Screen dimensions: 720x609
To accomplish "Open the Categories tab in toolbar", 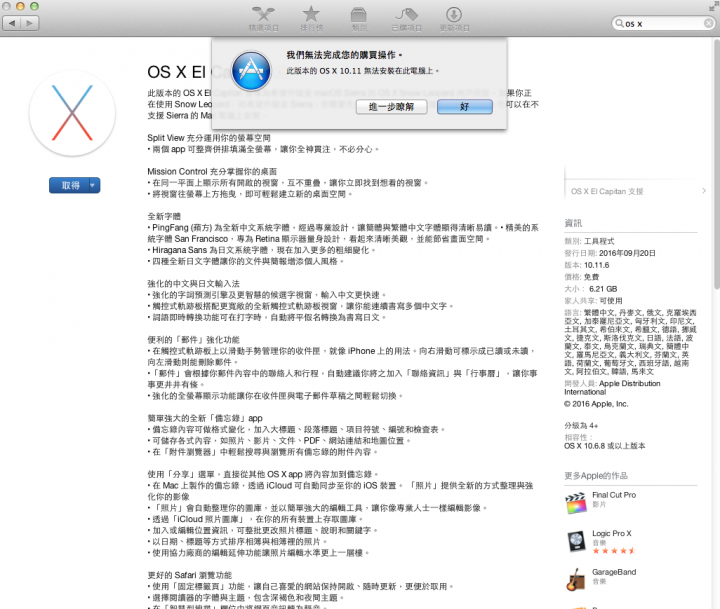I will pyautogui.click(x=359, y=19).
